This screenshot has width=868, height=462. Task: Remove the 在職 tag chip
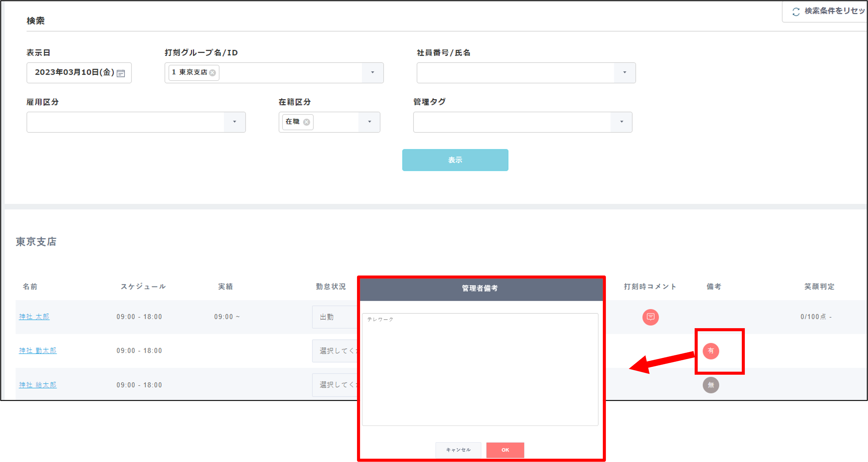point(306,122)
